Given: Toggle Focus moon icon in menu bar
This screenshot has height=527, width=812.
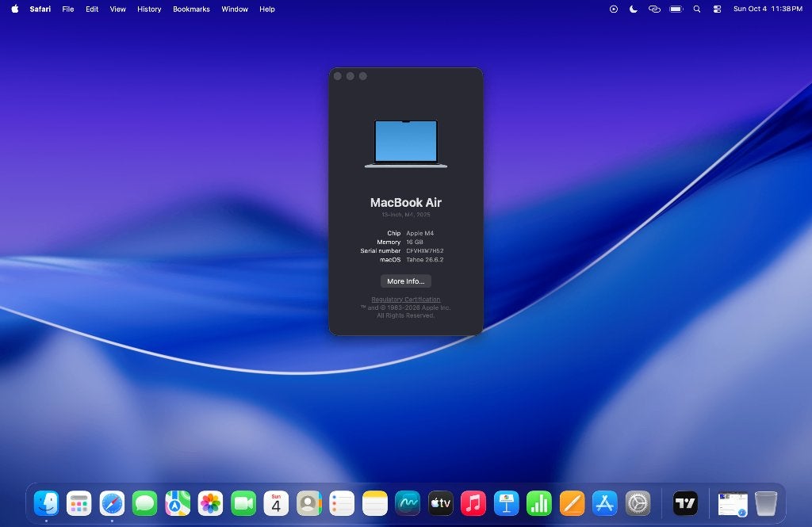Looking at the screenshot, I should [x=634, y=9].
